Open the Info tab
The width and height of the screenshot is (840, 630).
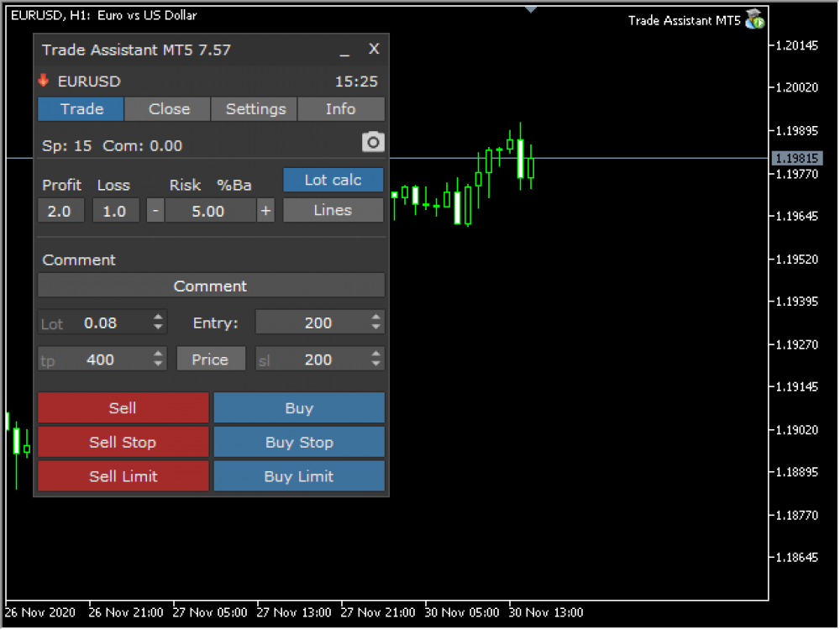[341, 108]
